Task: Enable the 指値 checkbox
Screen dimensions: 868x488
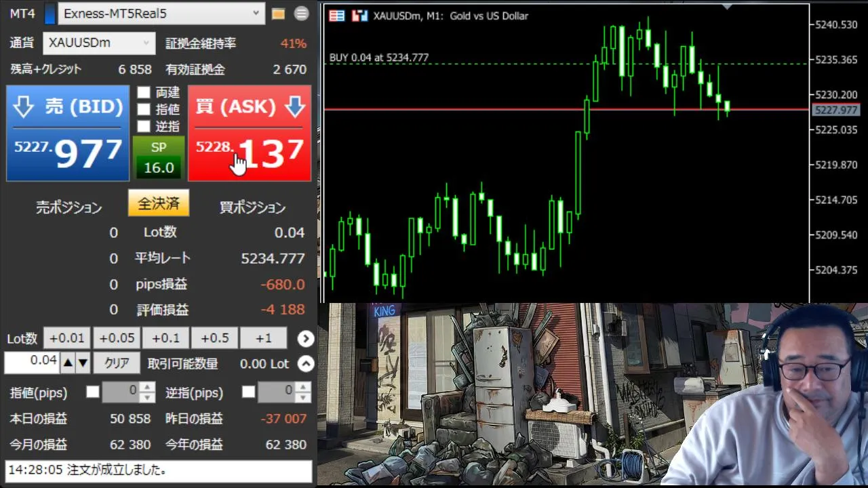Action: 144,109
